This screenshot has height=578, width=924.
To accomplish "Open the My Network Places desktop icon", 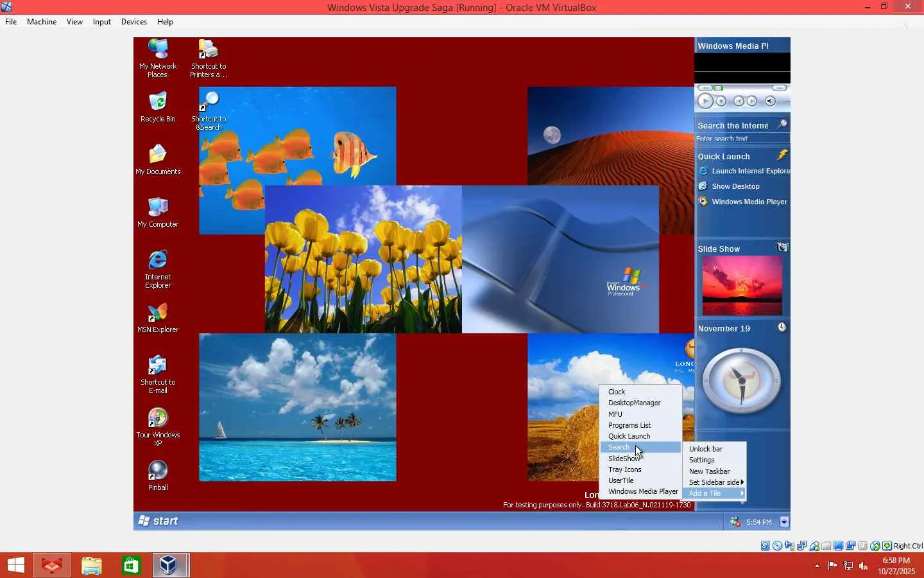I will coord(158,58).
